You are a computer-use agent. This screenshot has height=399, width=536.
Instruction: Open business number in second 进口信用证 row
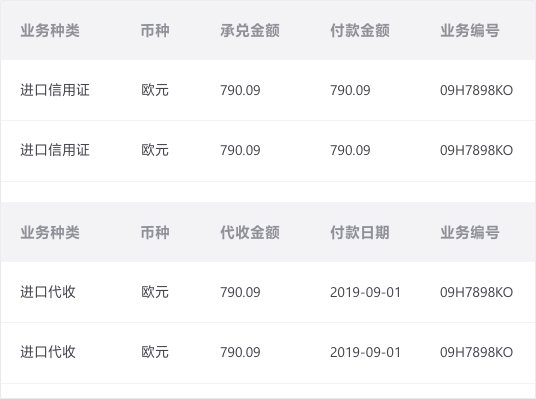[476, 150]
